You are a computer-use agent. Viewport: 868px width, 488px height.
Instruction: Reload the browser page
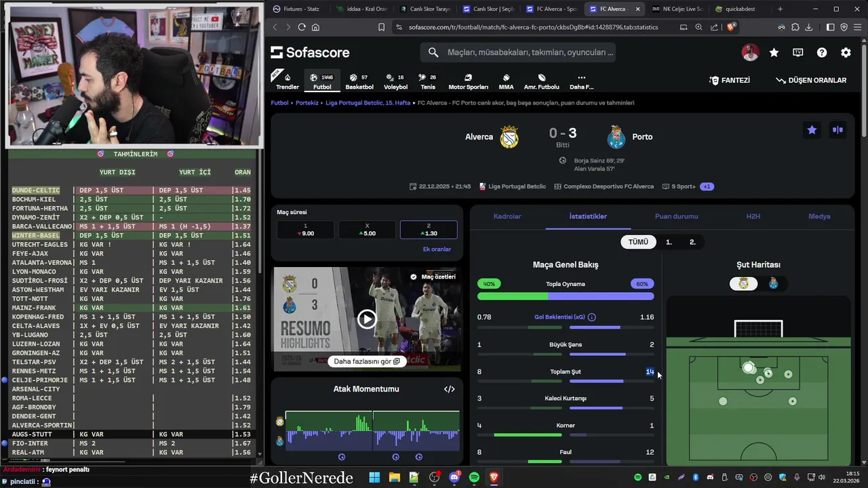click(302, 27)
